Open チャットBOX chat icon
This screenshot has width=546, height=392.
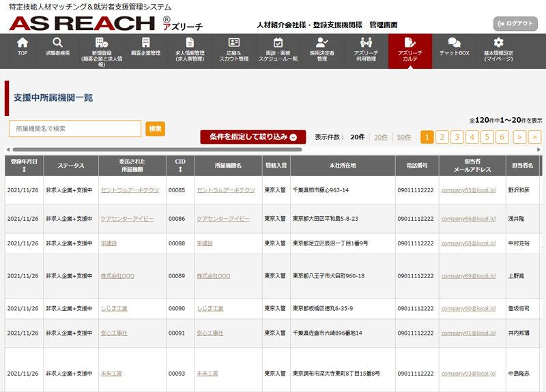pos(454,43)
